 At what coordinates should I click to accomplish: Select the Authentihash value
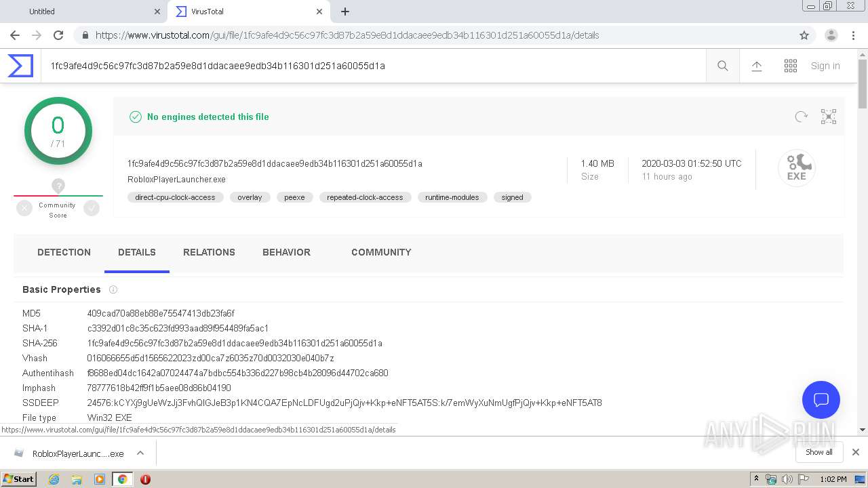point(237,373)
